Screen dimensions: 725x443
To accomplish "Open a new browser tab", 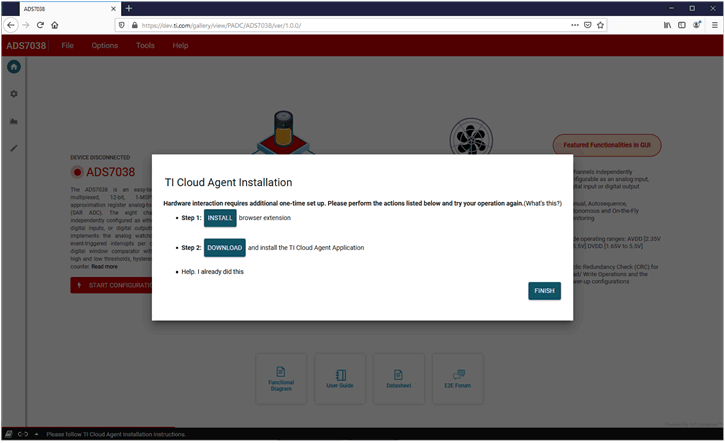I will (129, 8).
